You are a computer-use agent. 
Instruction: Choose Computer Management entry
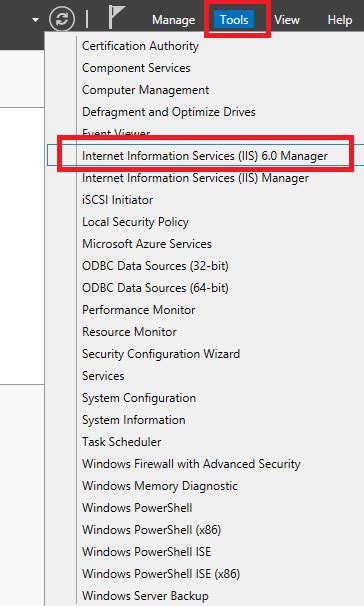(145, 90)
